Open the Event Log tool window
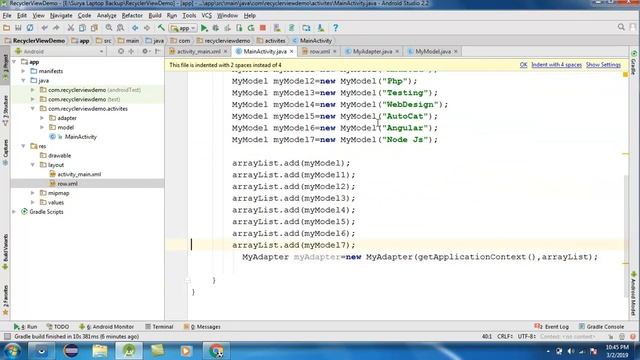 551,327
